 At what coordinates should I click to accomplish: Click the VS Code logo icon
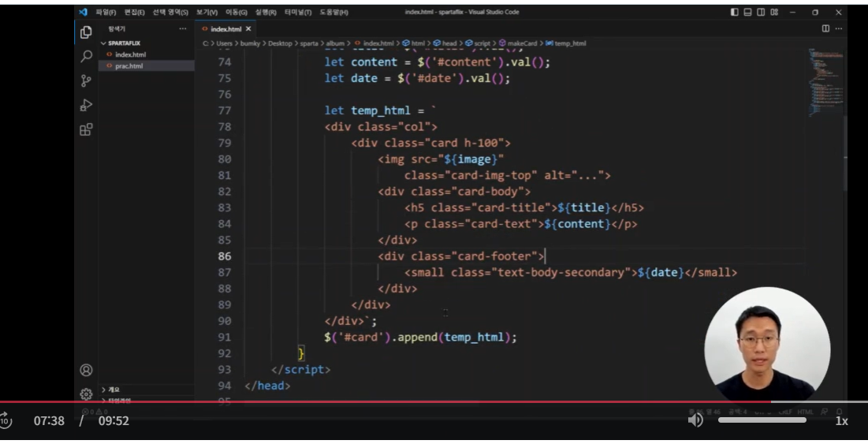(83, 12)
